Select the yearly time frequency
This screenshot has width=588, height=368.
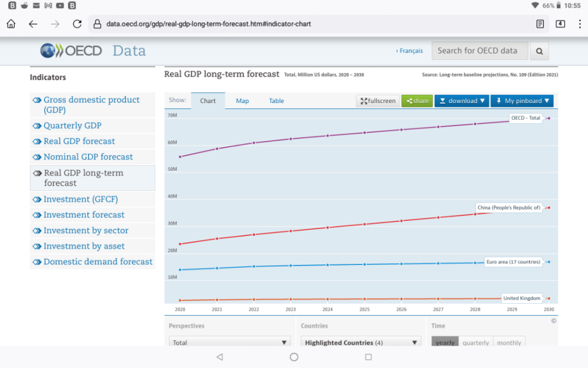445,343
